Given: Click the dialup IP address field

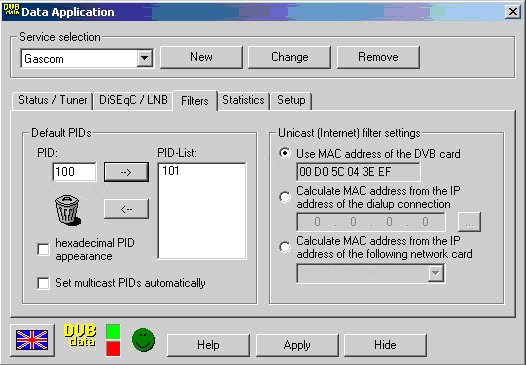Looking at the screenshot, I should (371, 222).
